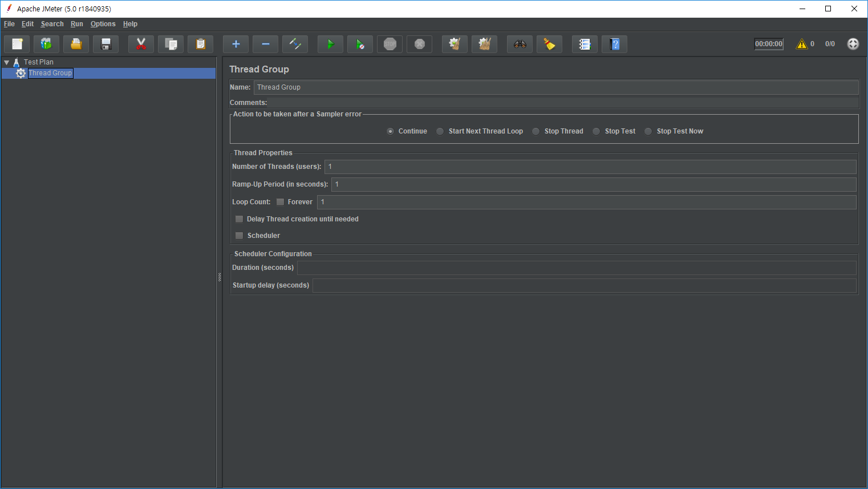The image size is (868, 489).
Task: Click the Thread Group gear icon
Action: tap(21, 73)
